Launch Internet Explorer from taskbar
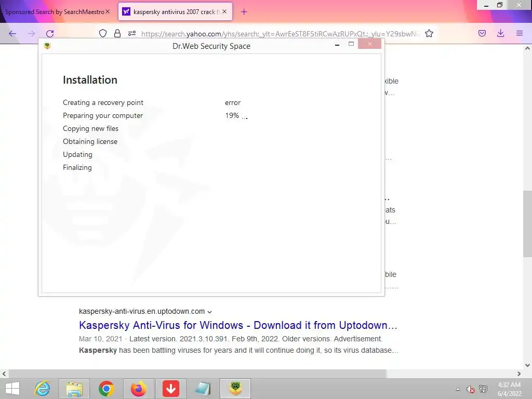 pos(43,389)
